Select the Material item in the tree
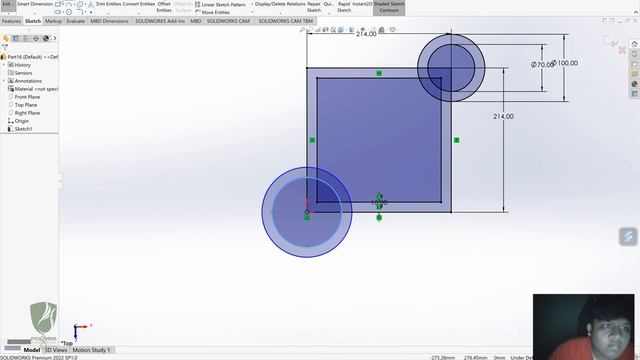The height and width of the screenshot is (360, 640). point(33,89)
